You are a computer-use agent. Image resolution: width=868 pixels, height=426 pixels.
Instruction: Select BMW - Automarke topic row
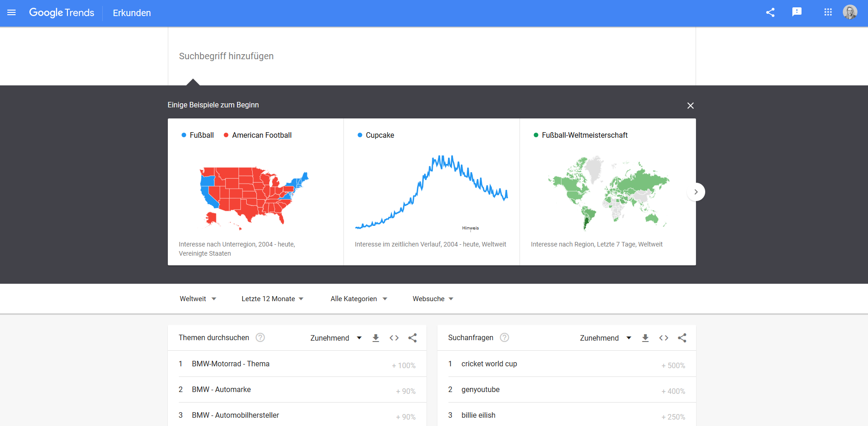point(297,390)
